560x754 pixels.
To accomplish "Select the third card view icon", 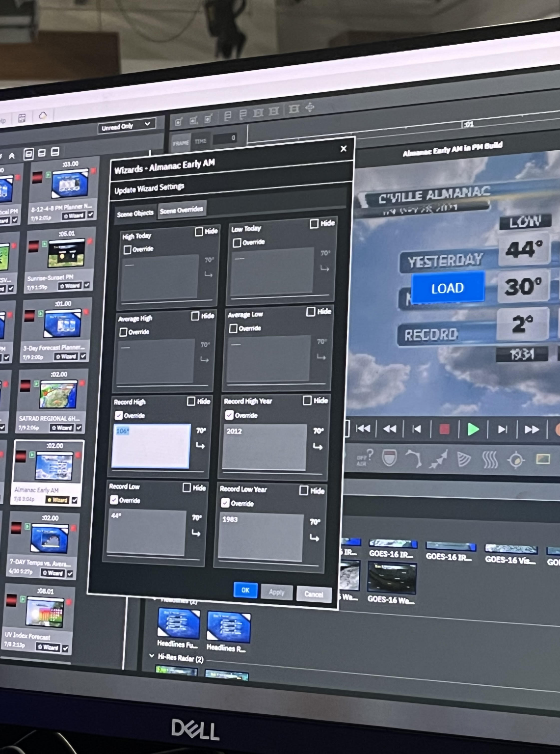I will (x=55, y=151).
